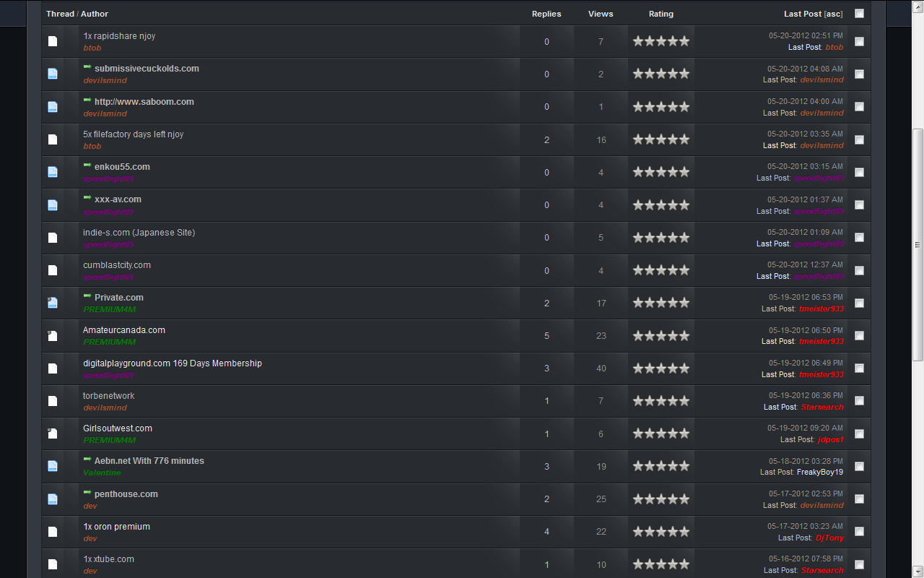Toggle the checkbox on the Girlsoutwest.com row
924x578 pixels.
[859, 433]
